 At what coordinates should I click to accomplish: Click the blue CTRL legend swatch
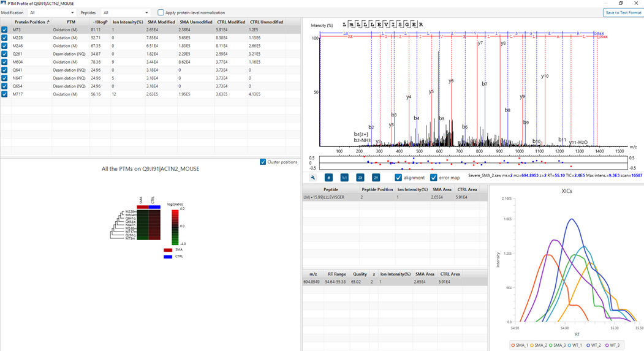167,257
